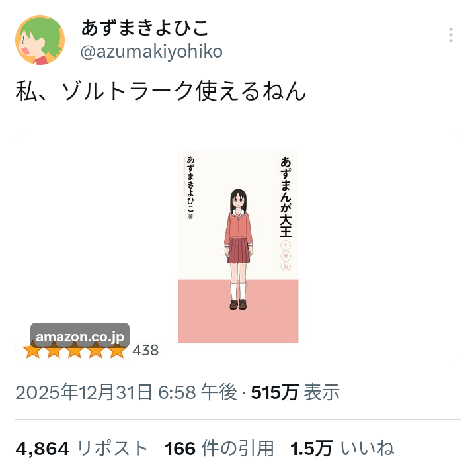
Task: Select the final orange star beside 438
Action: (117, 350)
